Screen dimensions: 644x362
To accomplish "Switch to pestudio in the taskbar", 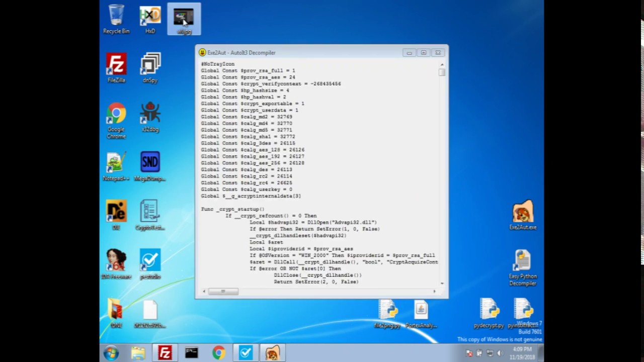I will pyautogui.click(x=246, y=353).
